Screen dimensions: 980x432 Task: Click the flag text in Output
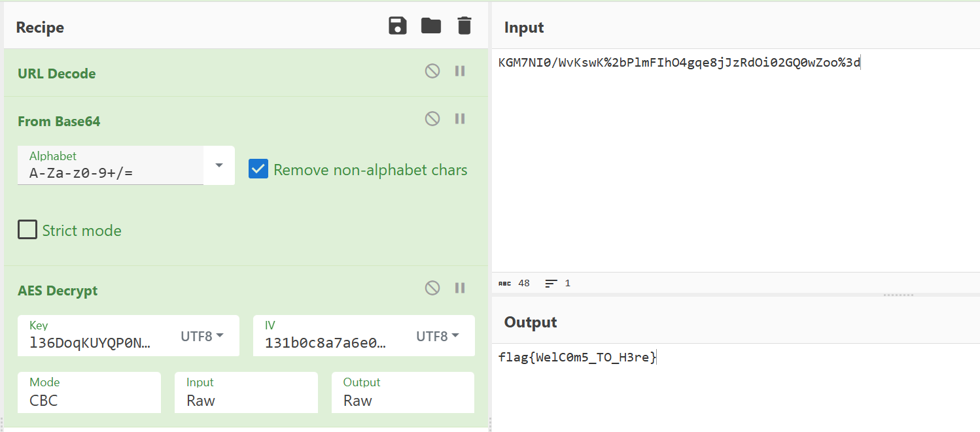click(576, 357)
